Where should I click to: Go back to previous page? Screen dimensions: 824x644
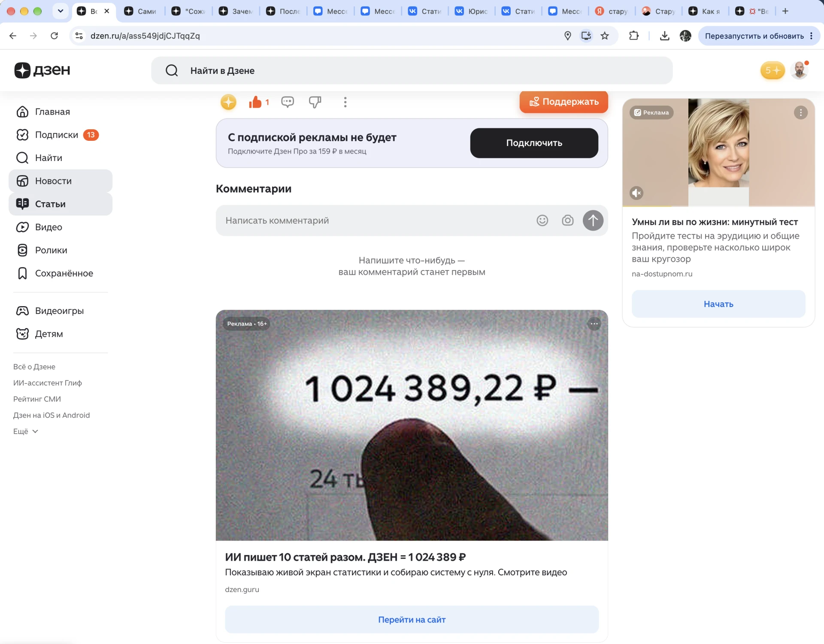tap(13, 36)
